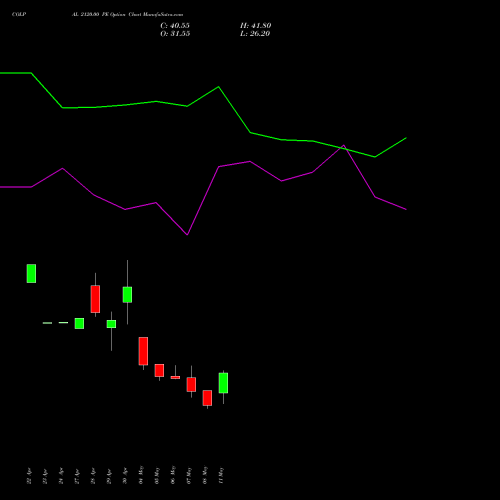Select the 11 May date label
This screenshot has height=500, width=500.
point(221,475)
